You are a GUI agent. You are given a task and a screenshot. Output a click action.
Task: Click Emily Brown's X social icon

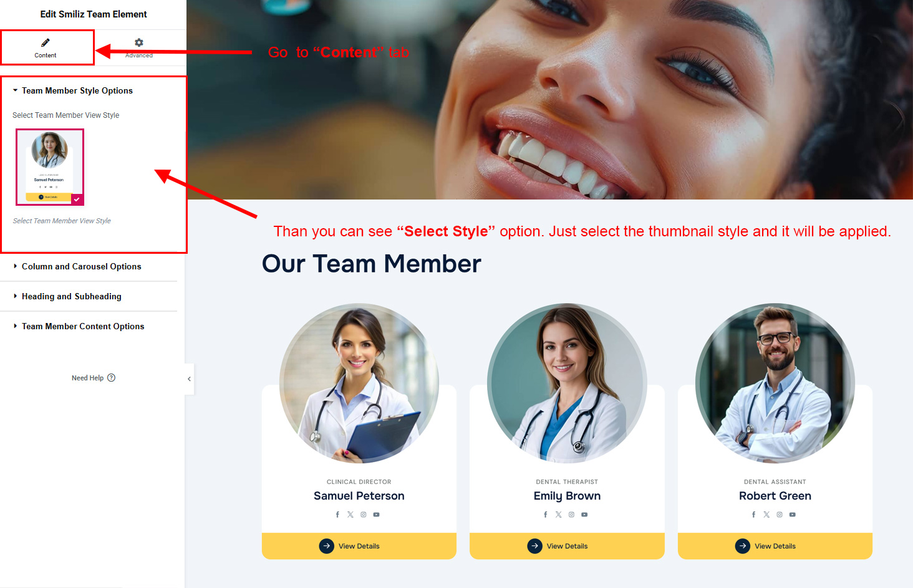pos(558,514)
